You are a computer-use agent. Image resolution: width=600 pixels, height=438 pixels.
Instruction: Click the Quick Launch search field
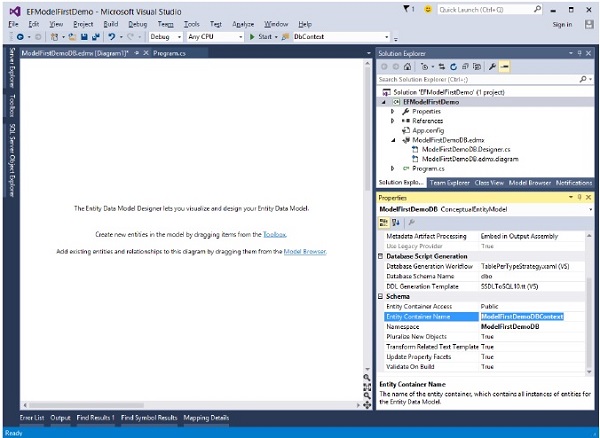click(490, 10)
